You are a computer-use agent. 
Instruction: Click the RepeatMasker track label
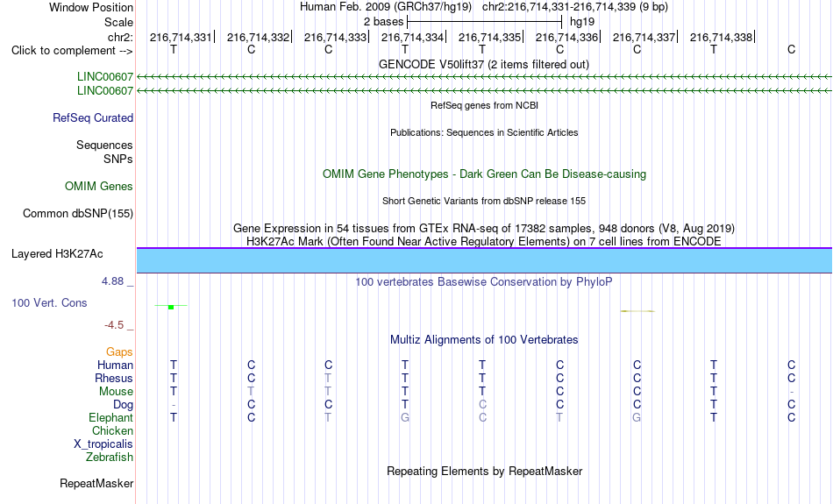[x=96, y=483]
